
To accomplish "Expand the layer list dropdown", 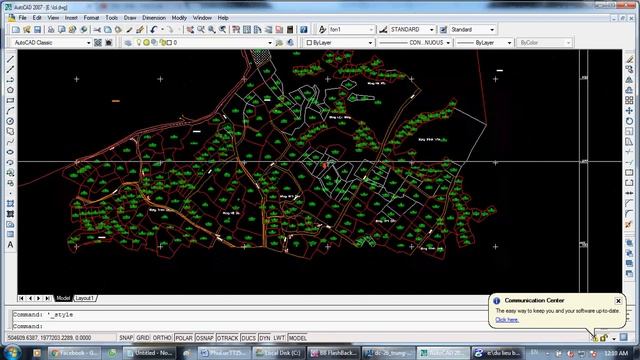I will pos(270,42).
